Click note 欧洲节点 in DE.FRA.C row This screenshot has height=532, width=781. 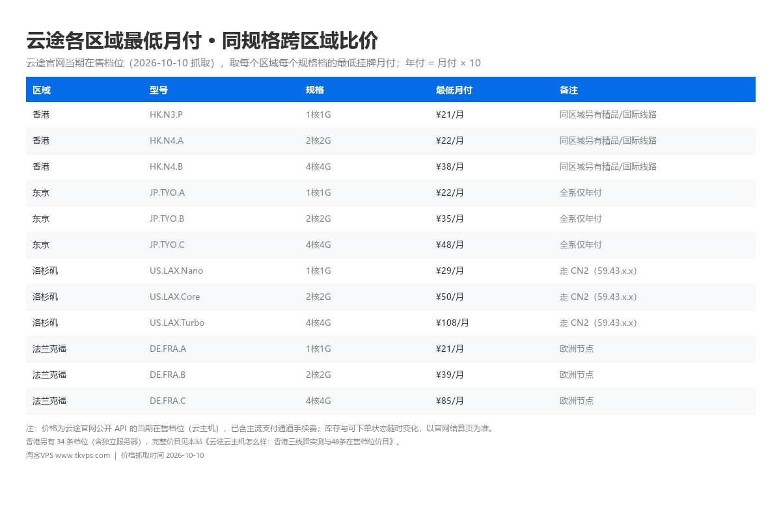(577, 401)
